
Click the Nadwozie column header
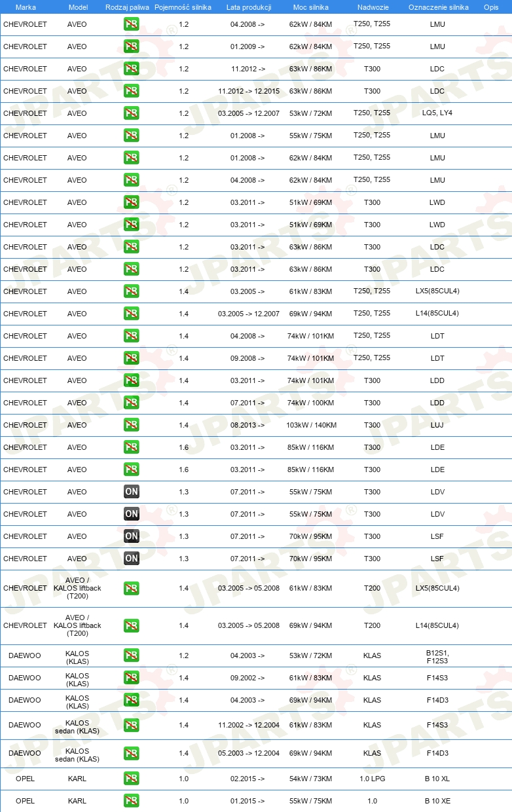(373, 7)
